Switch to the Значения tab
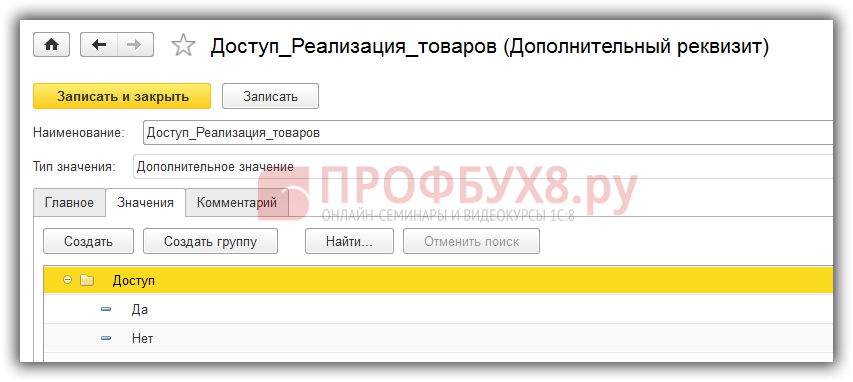853x382 pixels. click(x=145, y=202)
